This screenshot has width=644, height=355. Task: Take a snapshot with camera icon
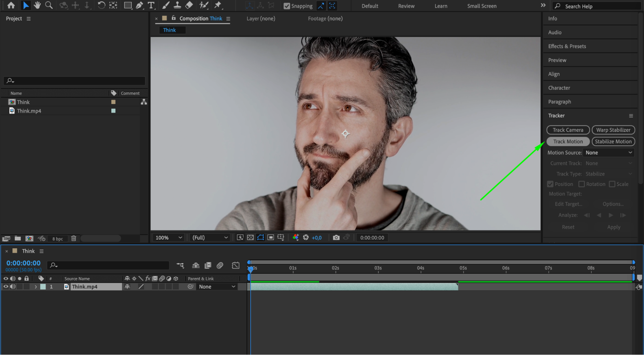(x=336, y=238)
